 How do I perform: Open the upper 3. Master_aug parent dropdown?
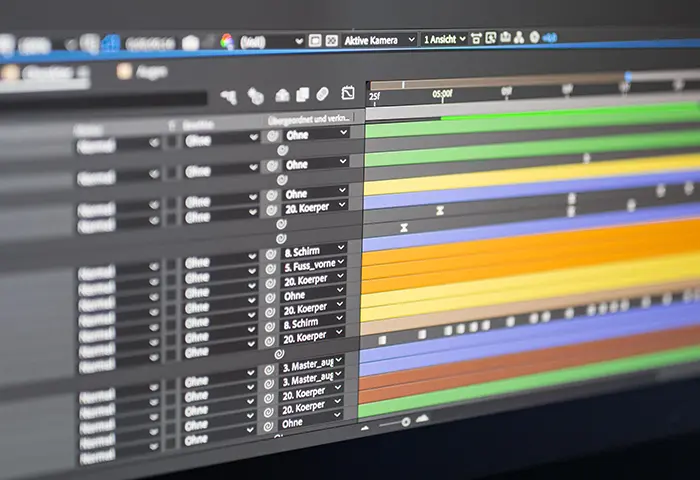coord(312,366)
